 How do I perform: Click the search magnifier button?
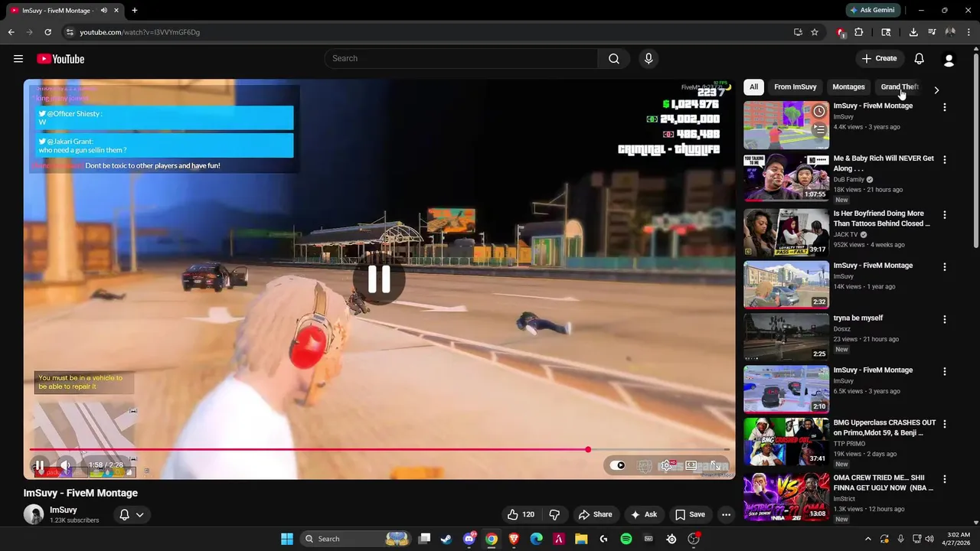click(614, 59)
